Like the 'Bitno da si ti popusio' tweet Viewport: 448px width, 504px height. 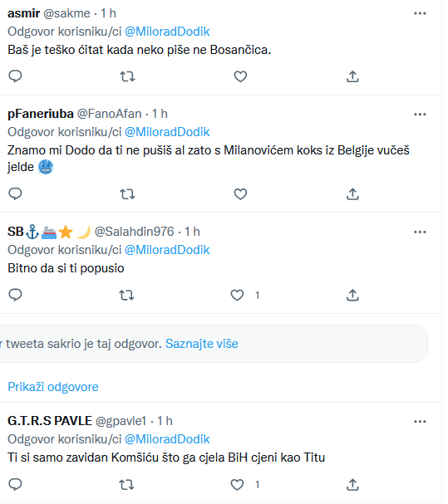(237, 295)
